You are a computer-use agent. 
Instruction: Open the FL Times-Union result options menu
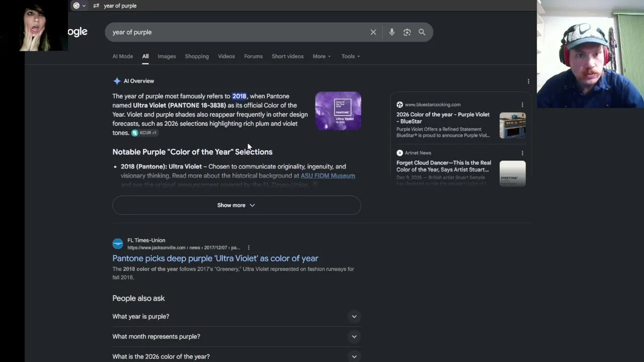249,247
